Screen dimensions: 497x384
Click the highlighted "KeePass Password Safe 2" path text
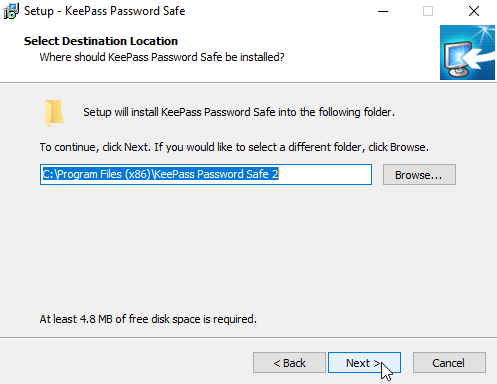click(216, 174)
